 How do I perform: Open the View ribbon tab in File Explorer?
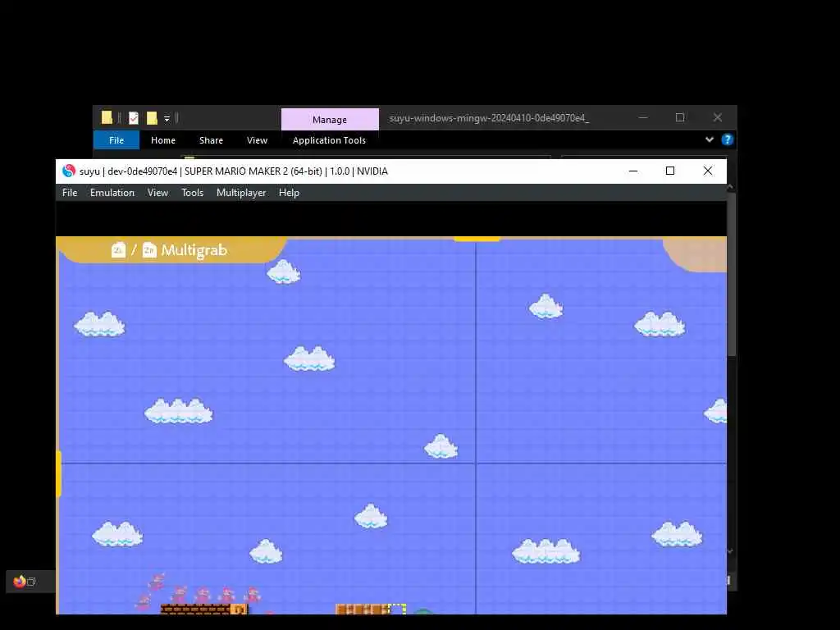tap(257, 140)
